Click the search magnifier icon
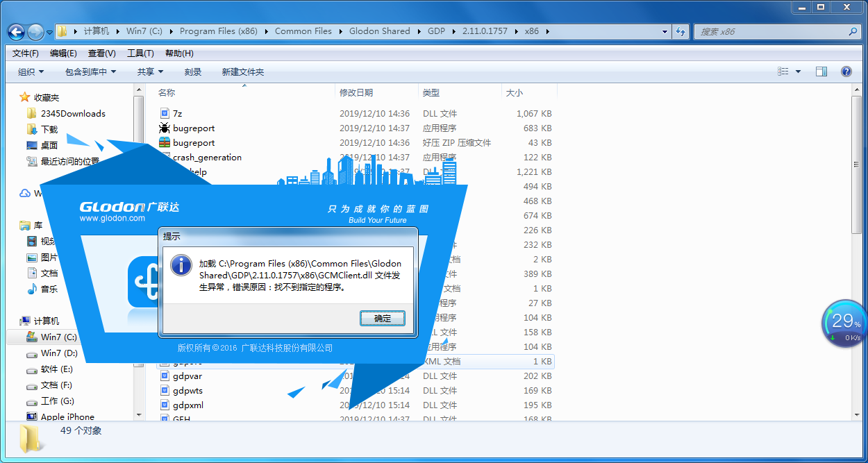The image size is (868, 463). (853, 31)
